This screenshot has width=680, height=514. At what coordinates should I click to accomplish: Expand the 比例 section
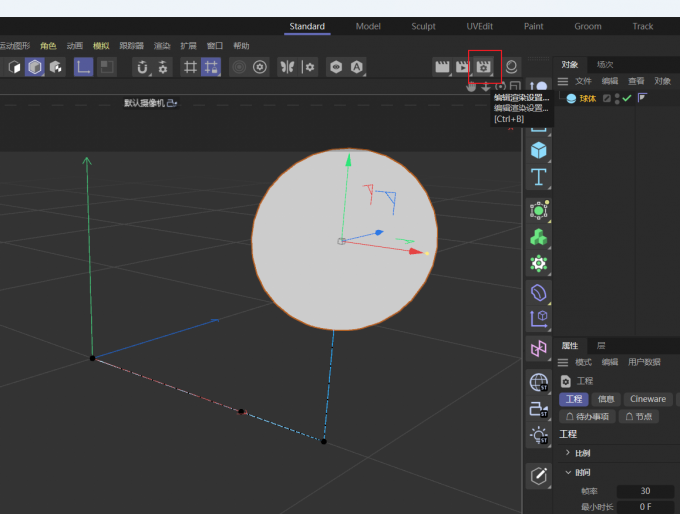(568, 452)
